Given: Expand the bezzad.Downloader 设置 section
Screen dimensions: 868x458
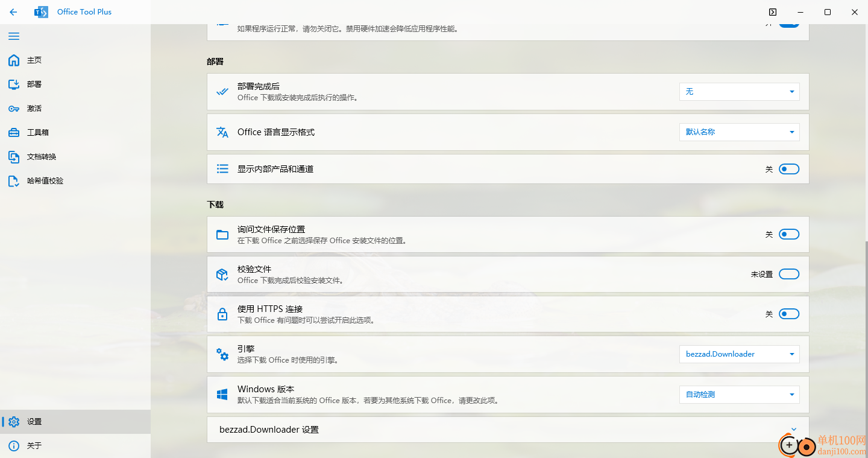Looking at the screenshot, I should tap(508, 430).
